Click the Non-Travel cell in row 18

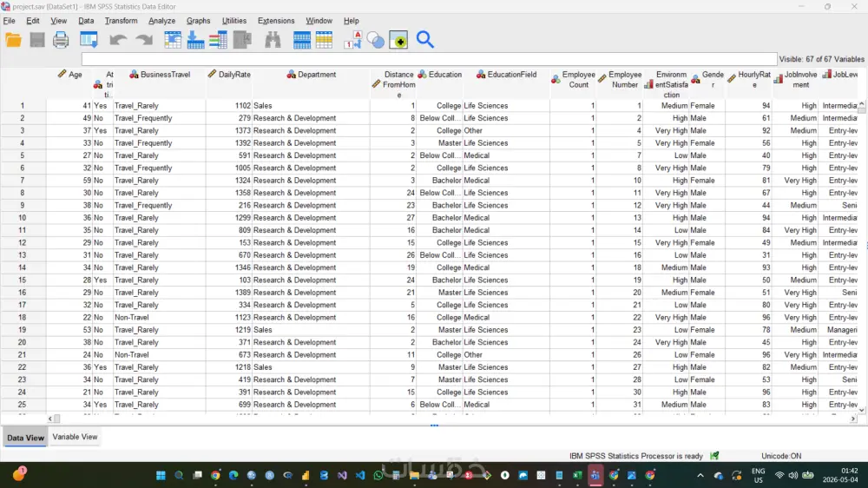(160, 318)
